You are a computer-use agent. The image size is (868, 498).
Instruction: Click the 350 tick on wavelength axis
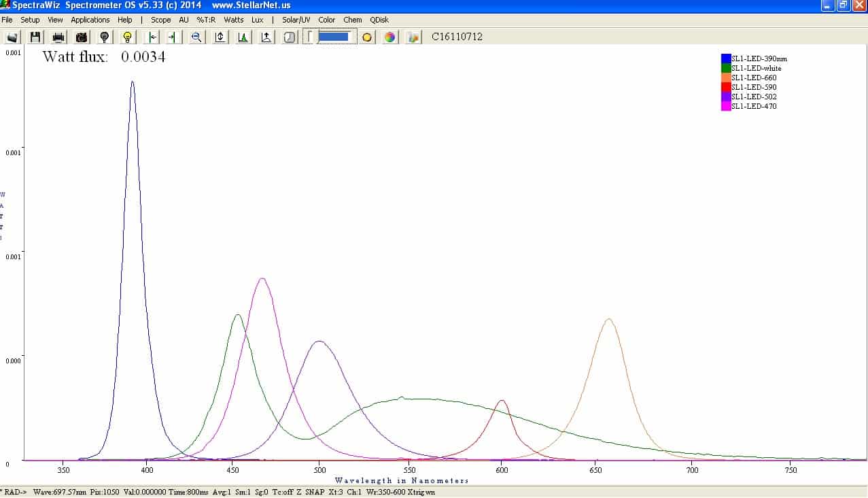pos(64,471)
